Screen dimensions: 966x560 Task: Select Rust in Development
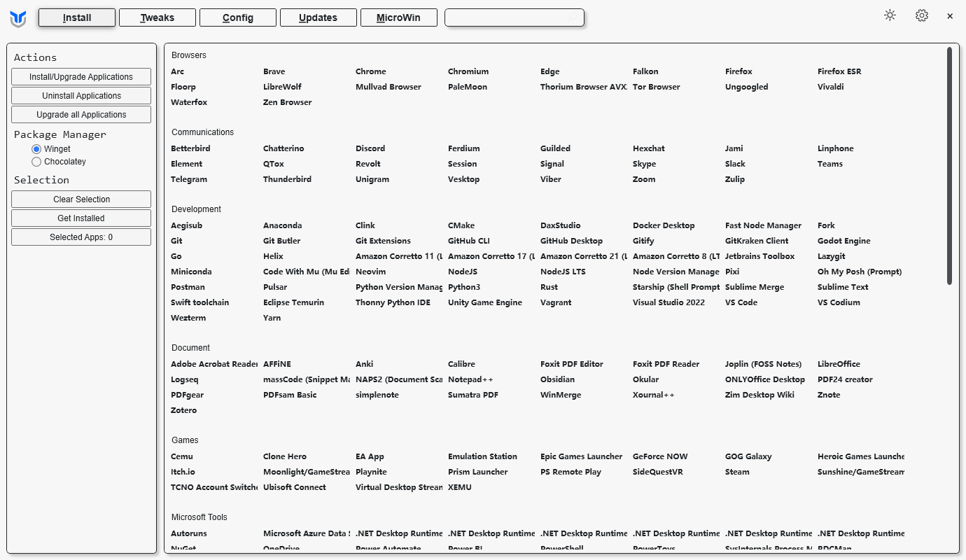click(549, 287)
